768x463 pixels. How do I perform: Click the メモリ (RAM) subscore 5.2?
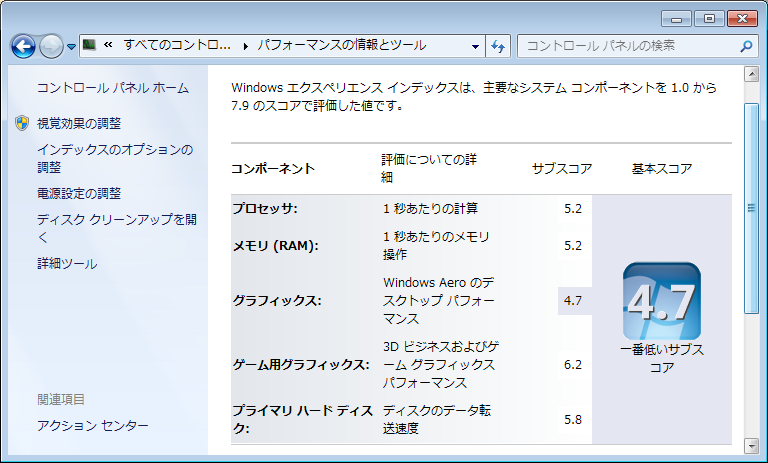click(573, 245)
